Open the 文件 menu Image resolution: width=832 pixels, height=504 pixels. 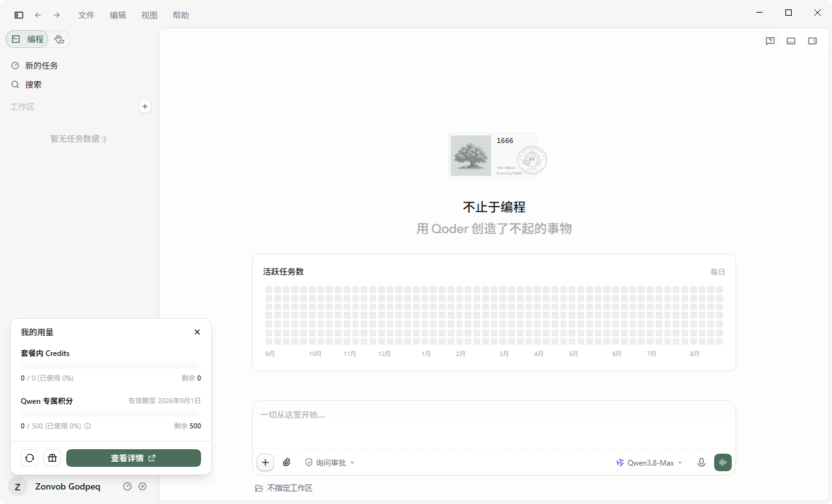(86, 15)
